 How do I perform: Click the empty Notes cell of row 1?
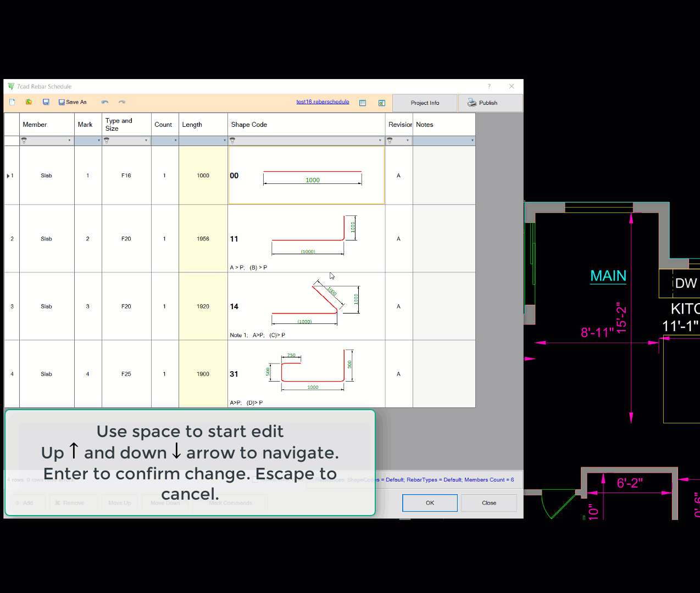(x=444, y=176)
